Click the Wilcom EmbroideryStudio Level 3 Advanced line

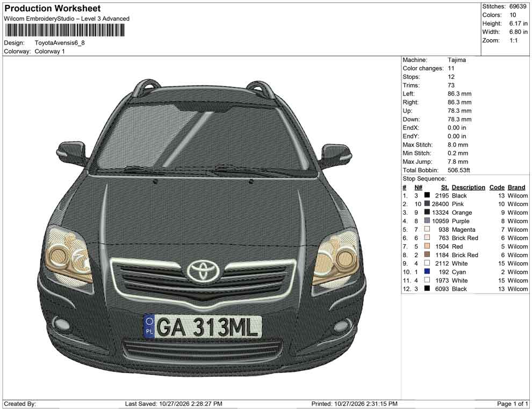point(67,19)
